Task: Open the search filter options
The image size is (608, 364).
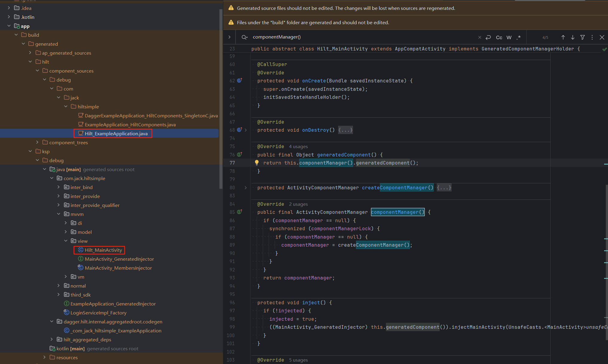Action: click(x=582, y=37)
